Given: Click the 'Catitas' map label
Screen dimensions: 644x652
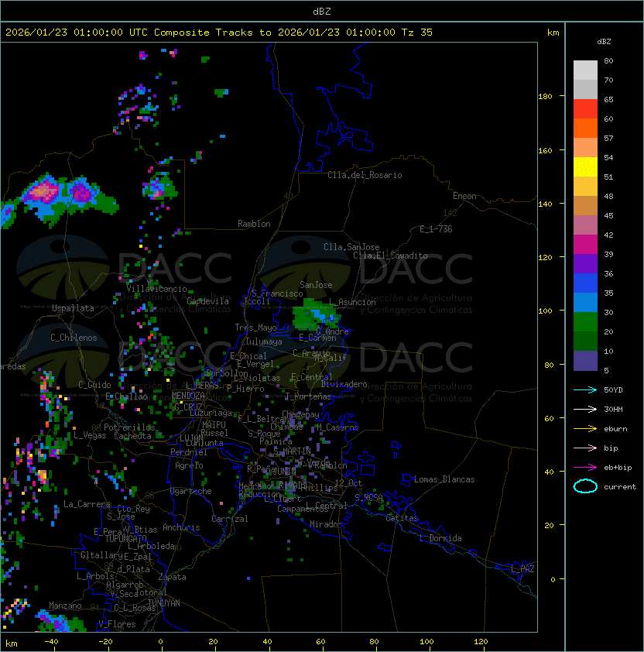Looking at the screenshot, I should pyautogui.click(x=402, y=518).
